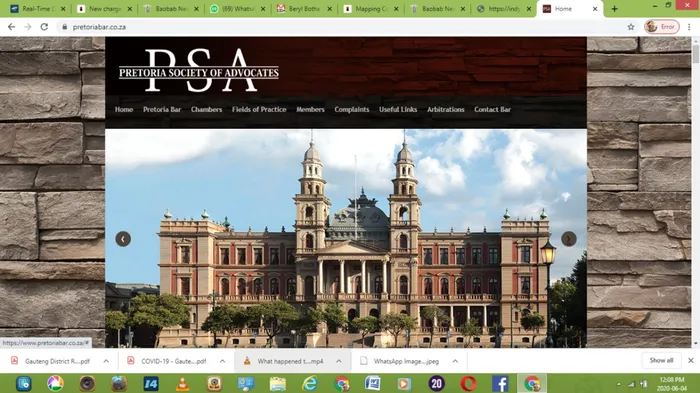Image resolution: width=700 pixels, height=393 pixels.
Task: Open a new tab with the plus icon
Action: (614, 8)
